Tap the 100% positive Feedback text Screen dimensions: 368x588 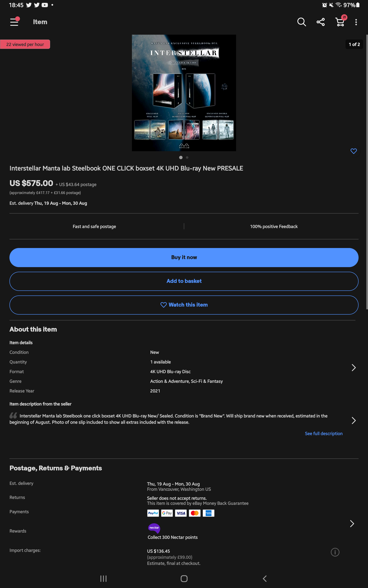click(274, 227)
